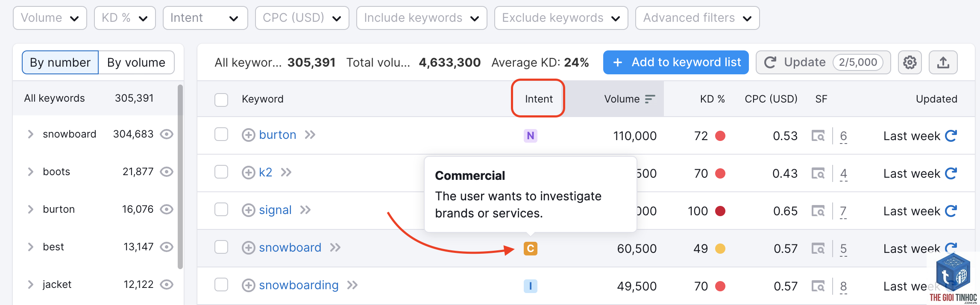Click the Intent column header
This screenshot has width=980, height=305.
coord(538,99)
